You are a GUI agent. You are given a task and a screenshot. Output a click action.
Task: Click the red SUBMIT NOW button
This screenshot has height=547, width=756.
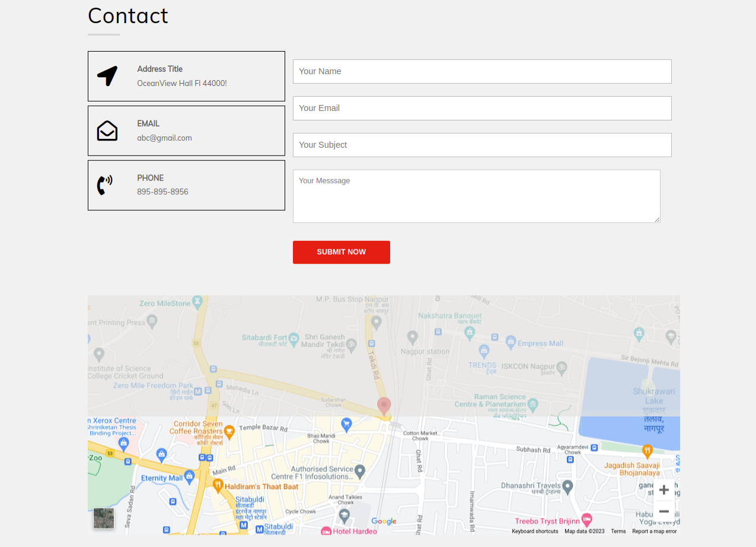click(342, 252)
